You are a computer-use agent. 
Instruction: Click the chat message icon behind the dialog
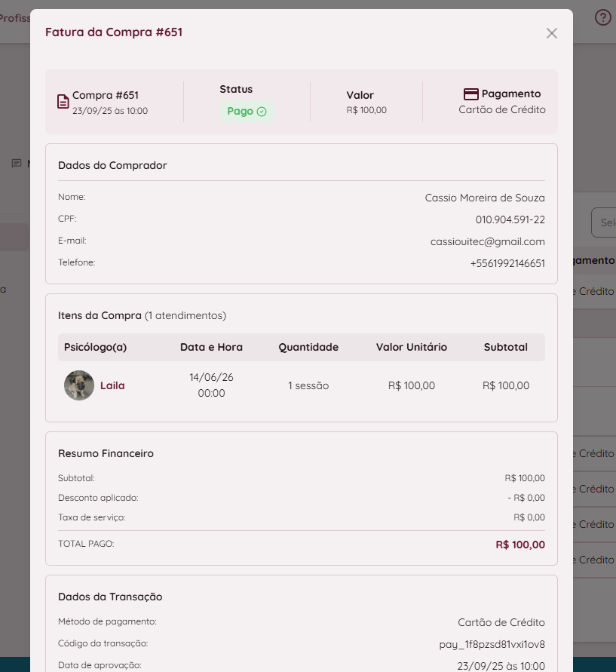point(17,163)
